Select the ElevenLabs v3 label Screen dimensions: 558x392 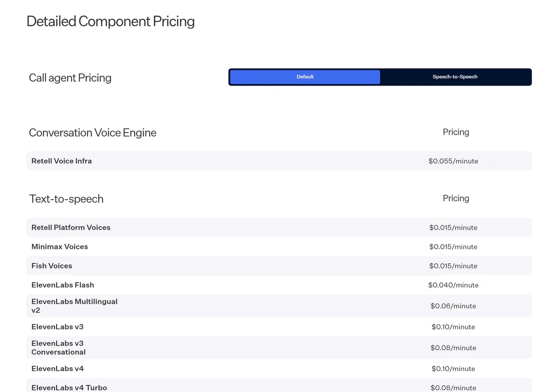[57, 327]
